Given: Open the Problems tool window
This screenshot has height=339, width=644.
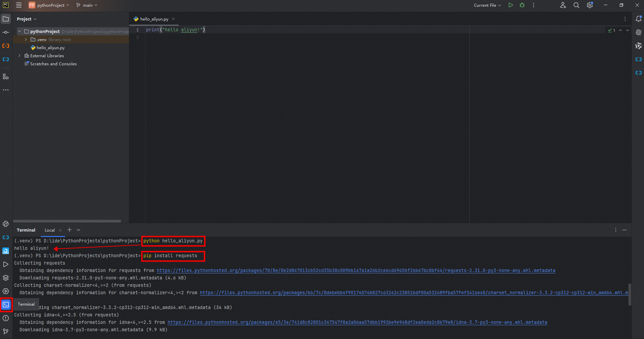Looking at the screenshot, I should (6, 318).
